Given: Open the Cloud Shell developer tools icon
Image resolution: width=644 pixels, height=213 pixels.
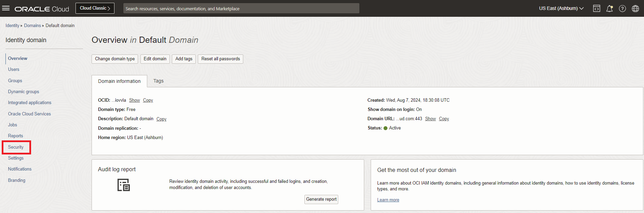Looking at the screenshot, I should pyautogui.click(x=597, y=9).
